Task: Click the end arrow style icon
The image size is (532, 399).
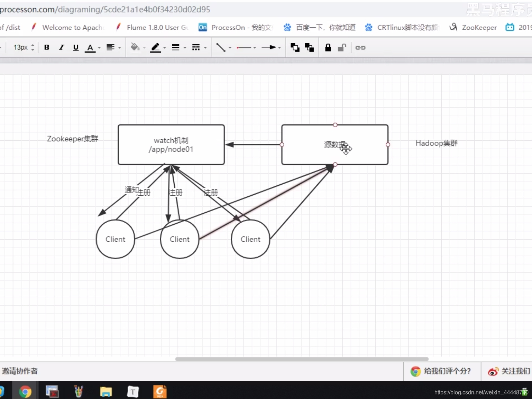Action: (269, 47)
